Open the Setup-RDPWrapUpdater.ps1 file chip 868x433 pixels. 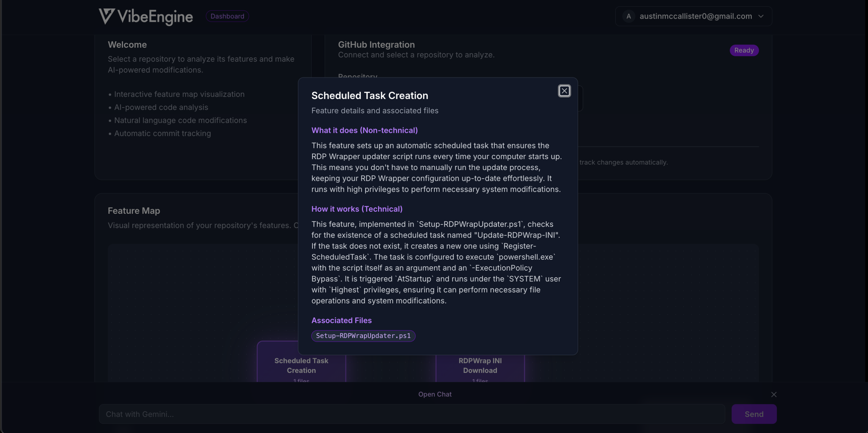click(x=363, y=336)
